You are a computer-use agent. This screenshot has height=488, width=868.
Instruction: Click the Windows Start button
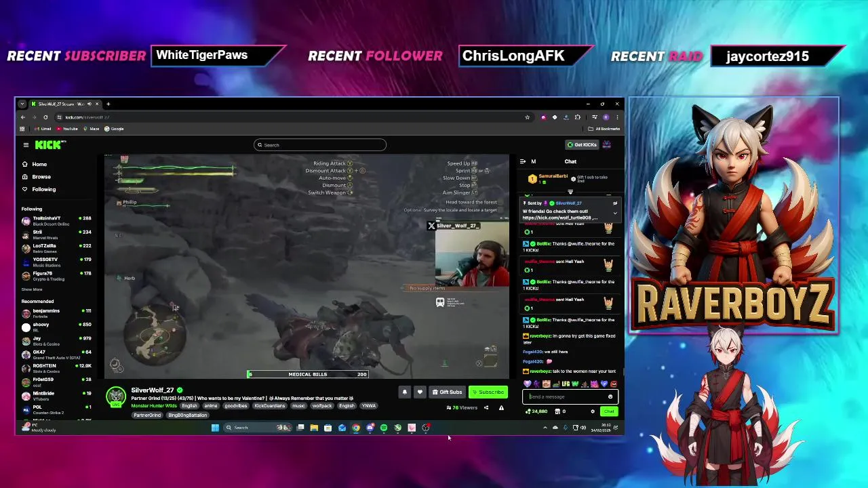(215, 428)
